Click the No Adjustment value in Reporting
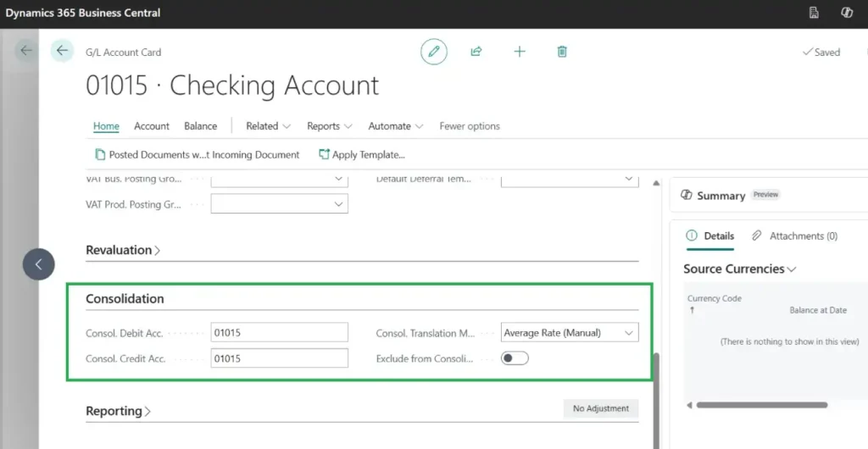868x449 pixels. pos(601,408)
